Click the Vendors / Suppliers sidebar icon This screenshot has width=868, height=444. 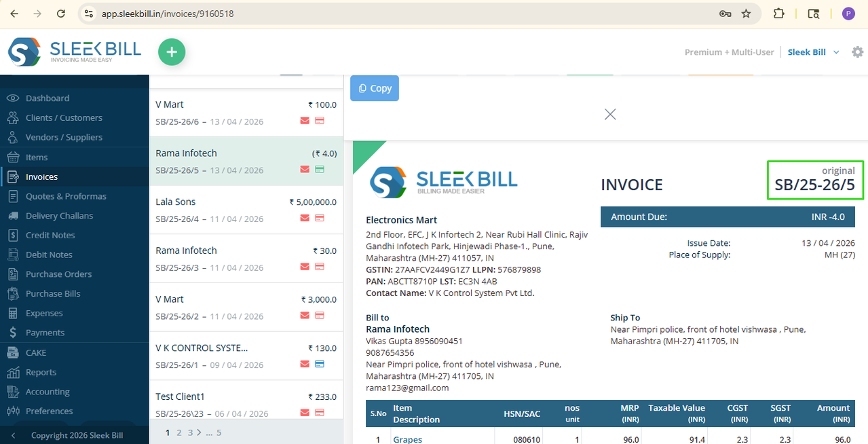pyautogui.click(x=13, y=137)
